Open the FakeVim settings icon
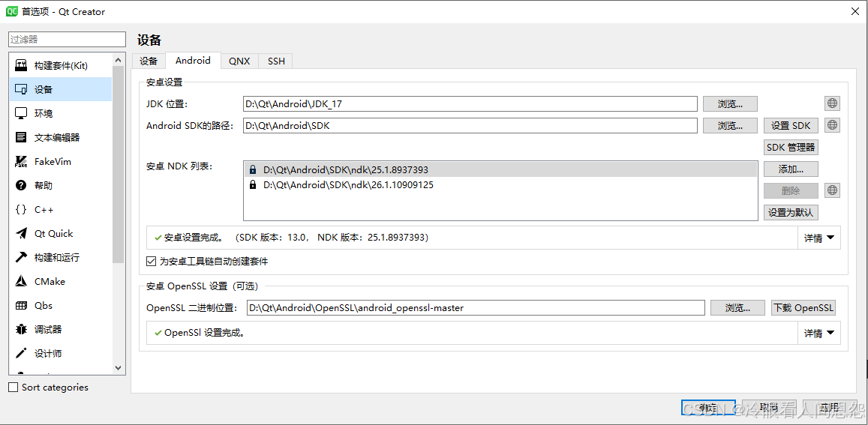This screenshot has width=868, height=425. 21,162
